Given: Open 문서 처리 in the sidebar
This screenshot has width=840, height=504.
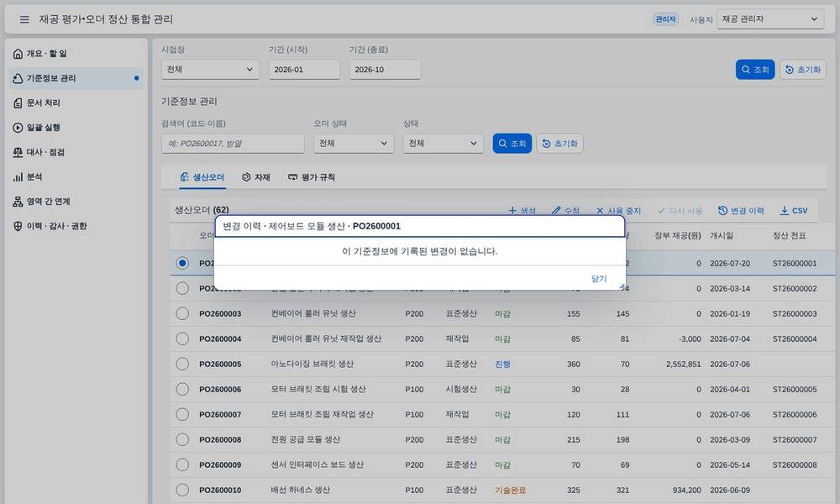Looking at the screenshot, I should pos(76,102).
